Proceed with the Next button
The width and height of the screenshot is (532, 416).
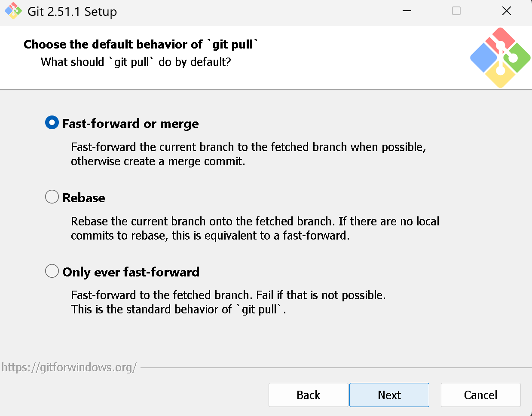coord(389,395)
